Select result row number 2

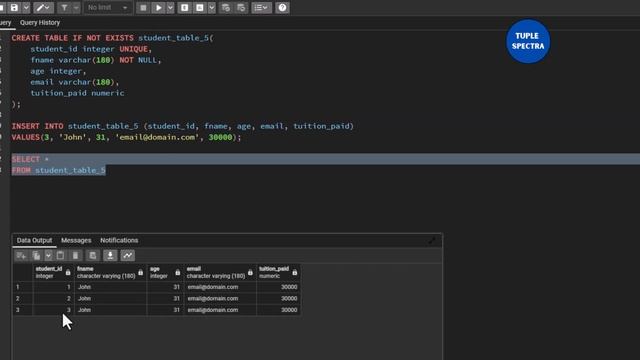point(22,298)
